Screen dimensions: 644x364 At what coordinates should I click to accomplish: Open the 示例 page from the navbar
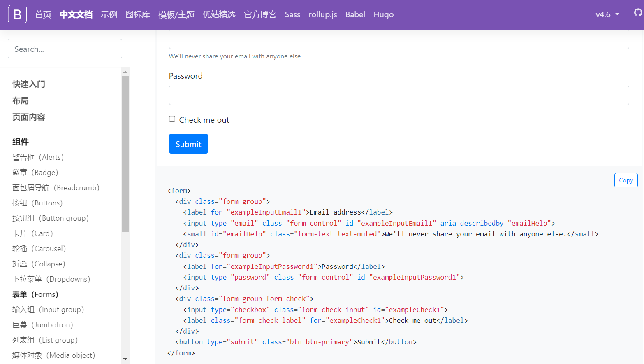(109, 14)
